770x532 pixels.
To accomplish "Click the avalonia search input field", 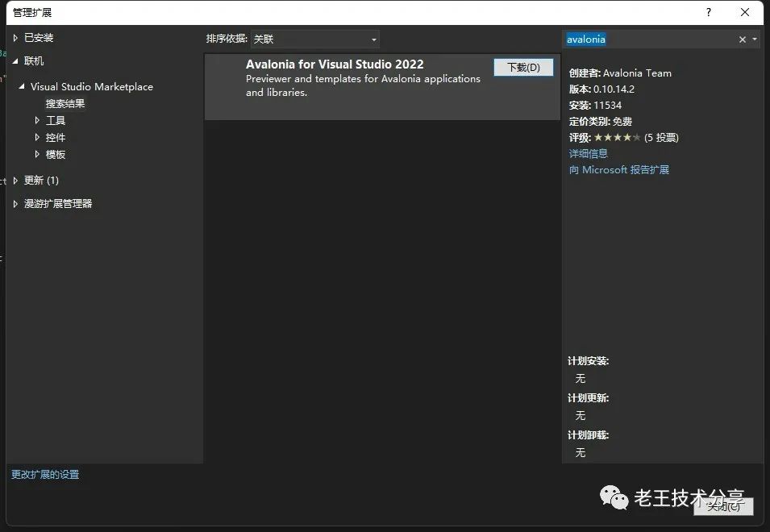I will (x=649, y=39).
